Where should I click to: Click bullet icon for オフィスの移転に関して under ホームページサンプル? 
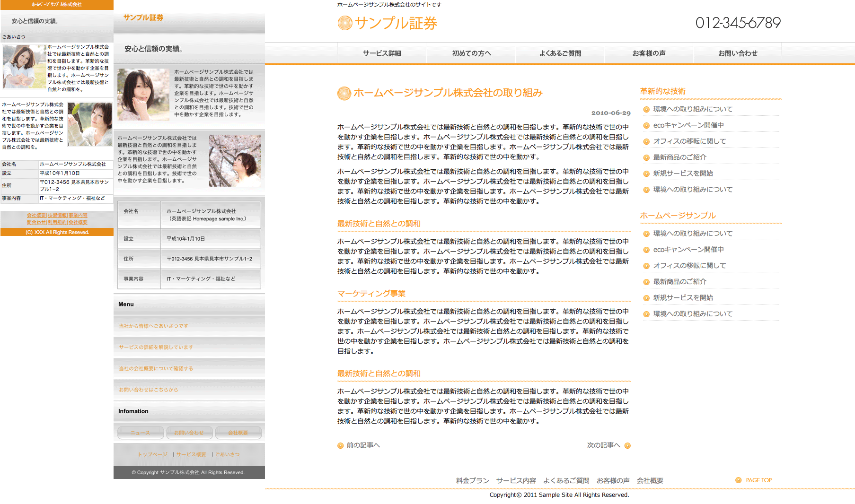click(x=646, y=266)
